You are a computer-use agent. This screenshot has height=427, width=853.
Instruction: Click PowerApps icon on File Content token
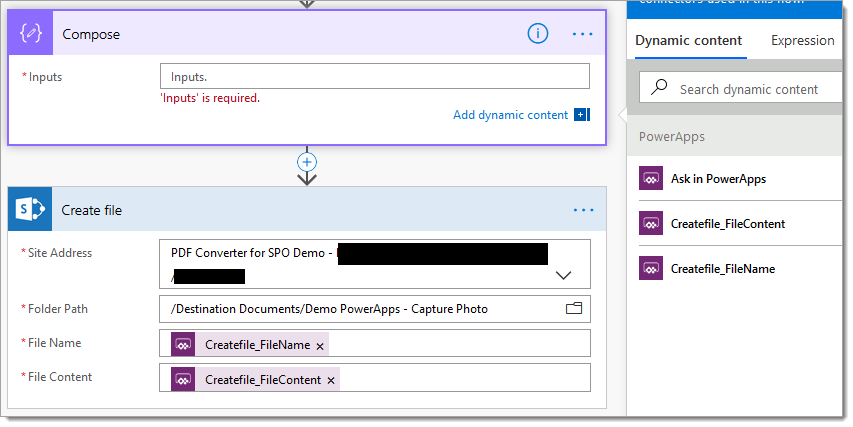pos(183,379)
